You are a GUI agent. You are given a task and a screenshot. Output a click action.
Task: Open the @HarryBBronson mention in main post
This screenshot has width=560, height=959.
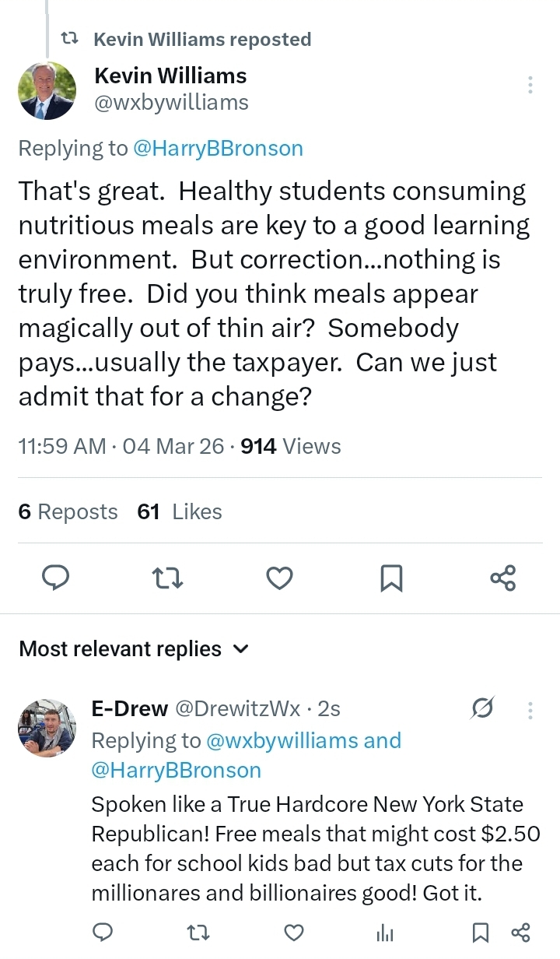click(218, 148)
